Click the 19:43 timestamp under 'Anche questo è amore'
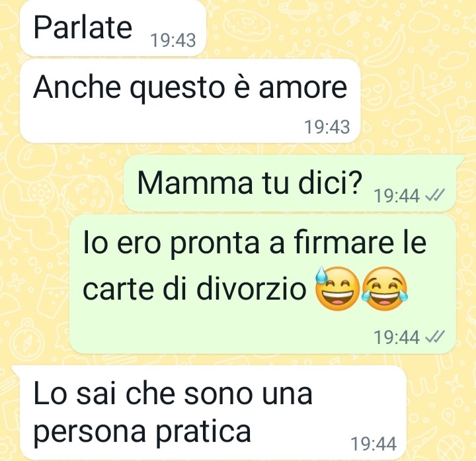 point(327,127)
